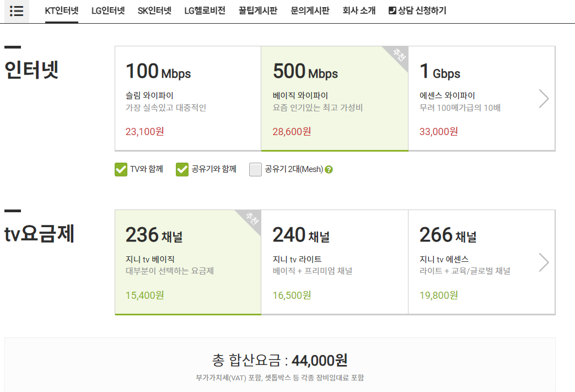The image size is (575, 392).
Task: Click the icon beside 상담 신청하기
Action: 392,10
